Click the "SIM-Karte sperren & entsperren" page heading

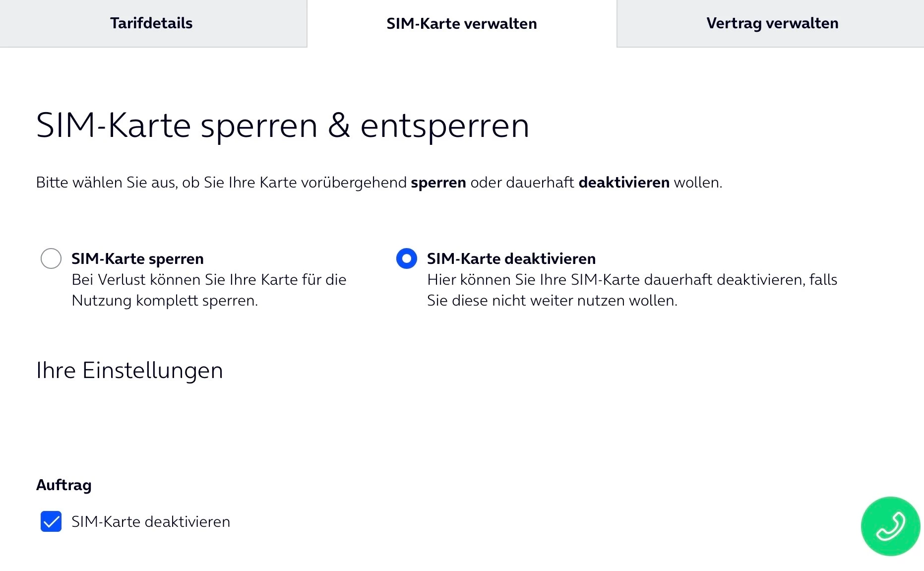[283, 125]
